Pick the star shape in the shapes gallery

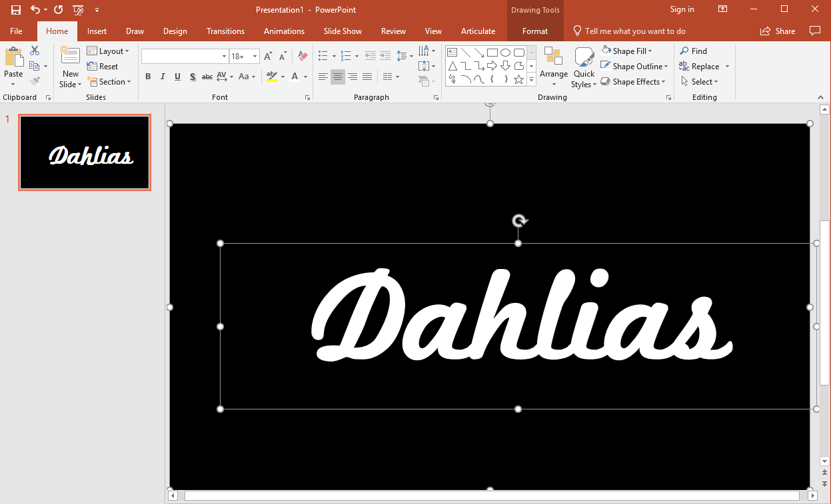point(518,79)
